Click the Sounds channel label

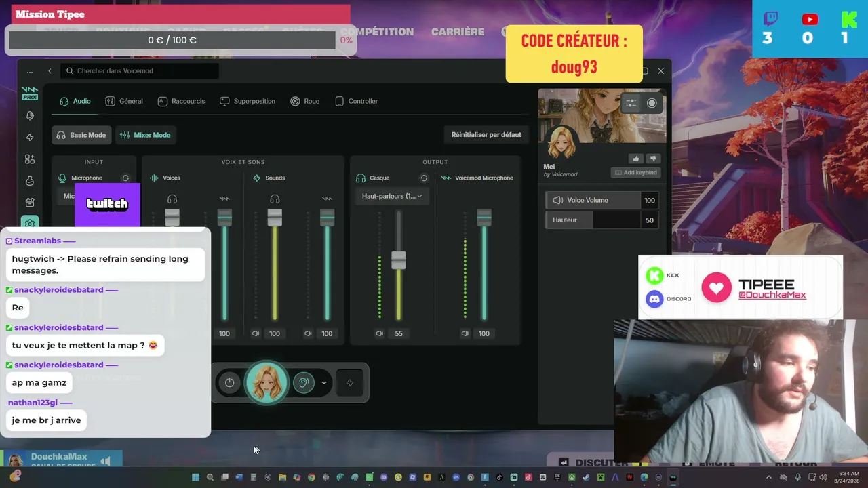275,178
